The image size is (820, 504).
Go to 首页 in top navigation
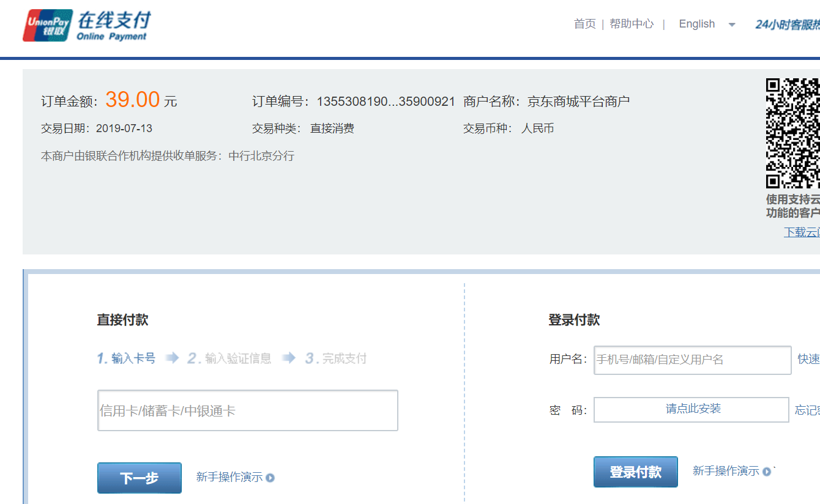pos(584,24)
